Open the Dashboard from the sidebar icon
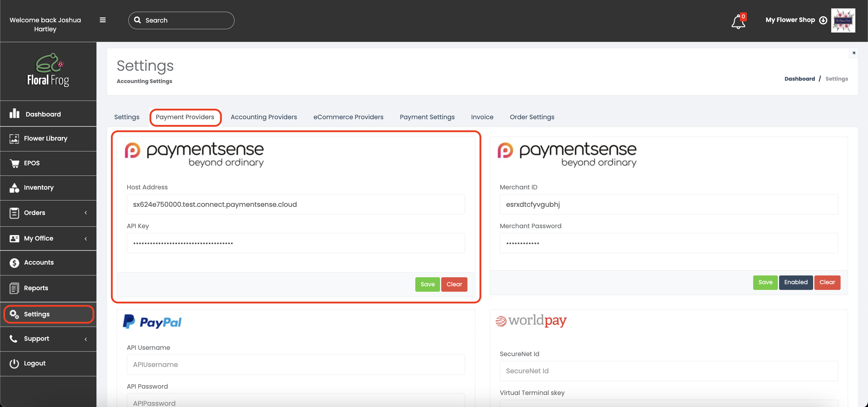The height and width of the screenshot is (407, 868). pyautogui.click(x=15, y=114)
